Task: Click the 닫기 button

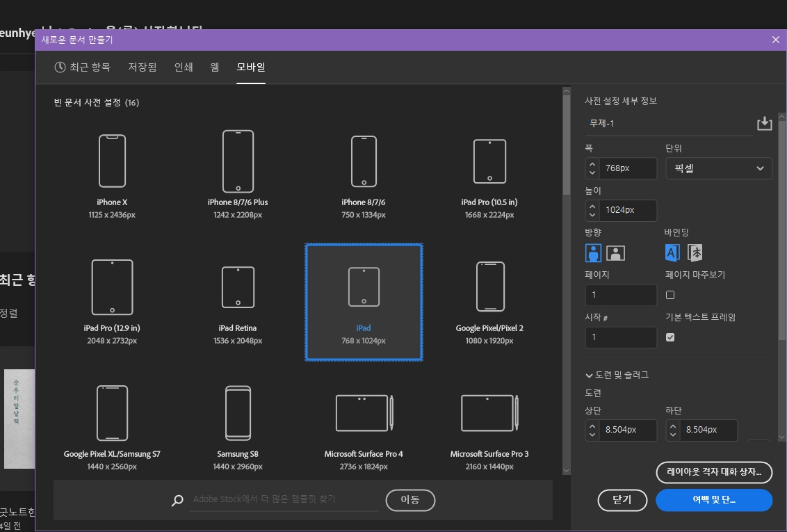Action: tap(622, 500)
